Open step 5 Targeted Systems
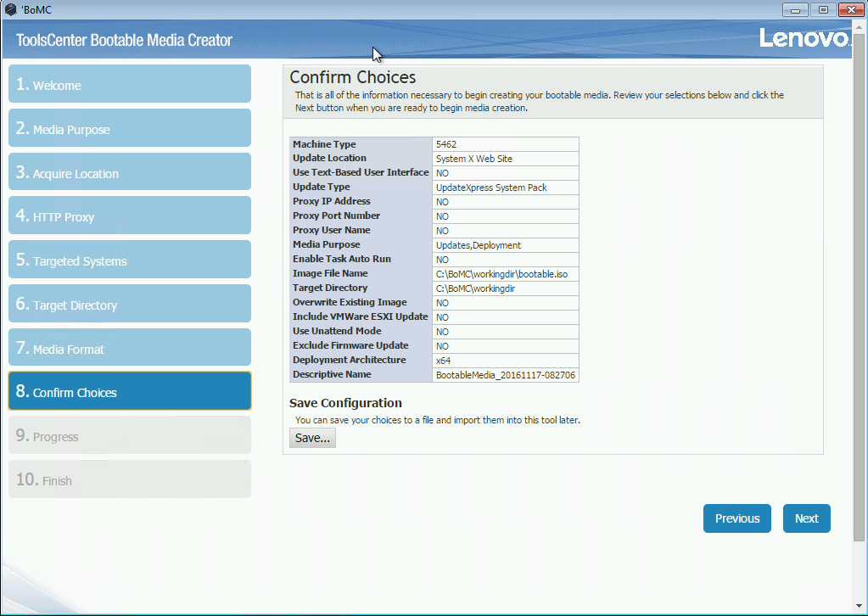The height and width of the screenshot is (616, 868). (130, 260)
